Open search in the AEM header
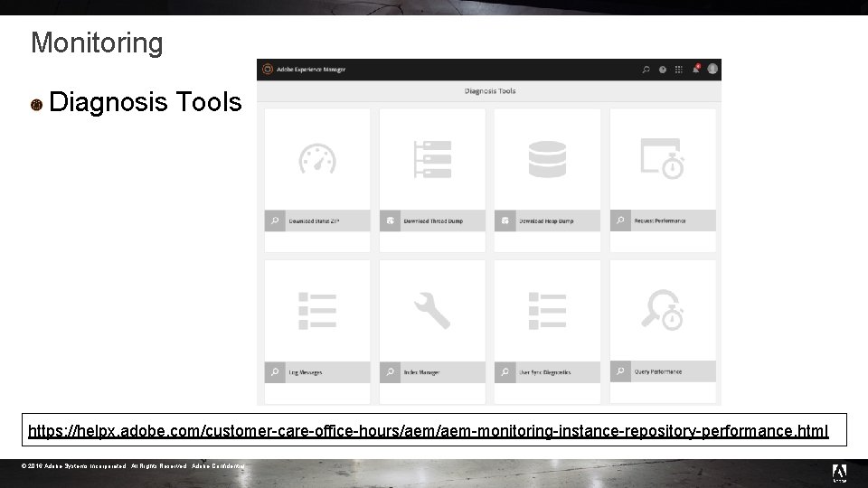Image resolution: width=868 pixels, height=488 pixels. (646, 70)
